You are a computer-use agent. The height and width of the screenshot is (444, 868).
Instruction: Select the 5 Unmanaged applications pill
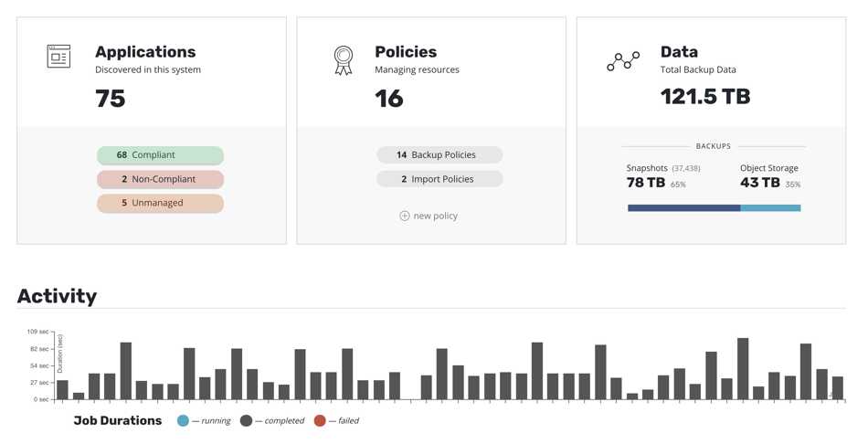point(161,203)
